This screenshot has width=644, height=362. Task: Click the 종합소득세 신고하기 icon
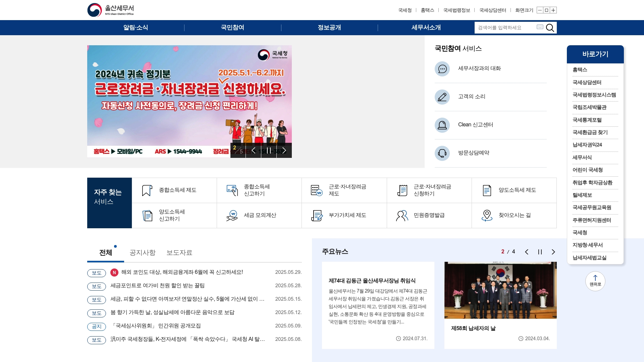(x=232, y=190)
